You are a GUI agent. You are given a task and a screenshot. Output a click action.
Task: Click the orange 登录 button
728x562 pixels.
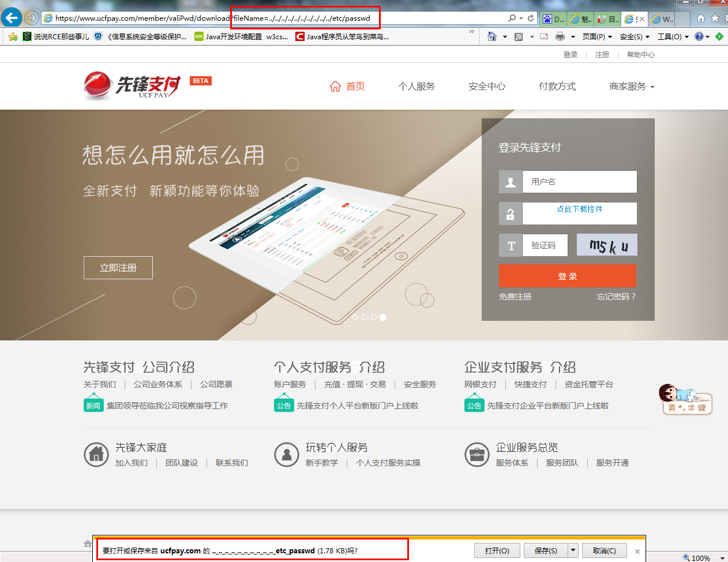[x=568, y=276]
